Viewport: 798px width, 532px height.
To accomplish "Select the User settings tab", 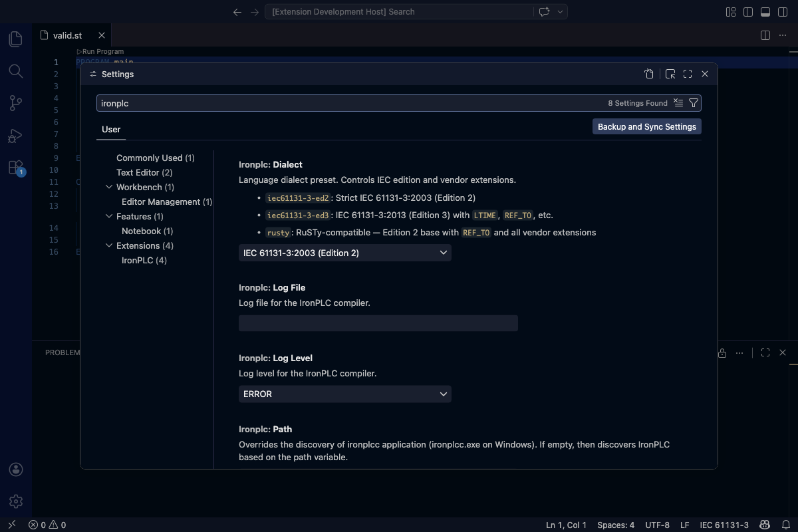I will point(111,129).
